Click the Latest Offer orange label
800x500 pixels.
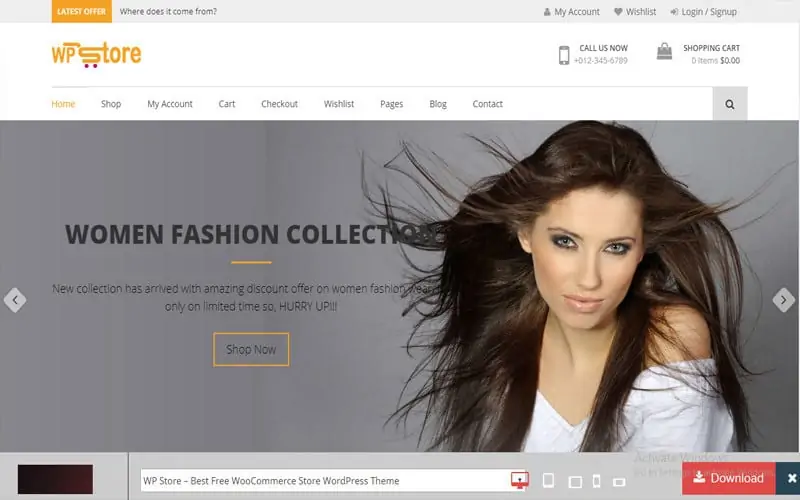click(82, 11)
